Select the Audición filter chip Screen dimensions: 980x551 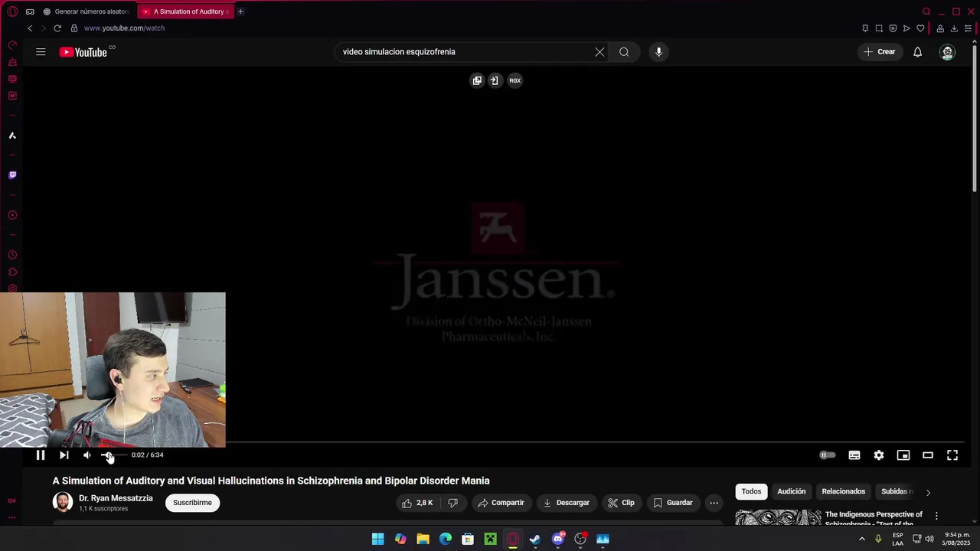click(792, 491)
